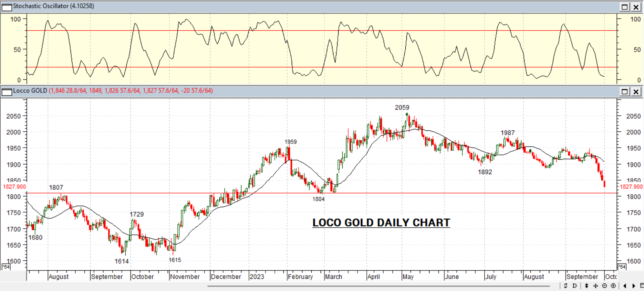Click the Daily periodicity 'D' button
The width and height of the screenshot is (644, 291).
tap(574, 286)
